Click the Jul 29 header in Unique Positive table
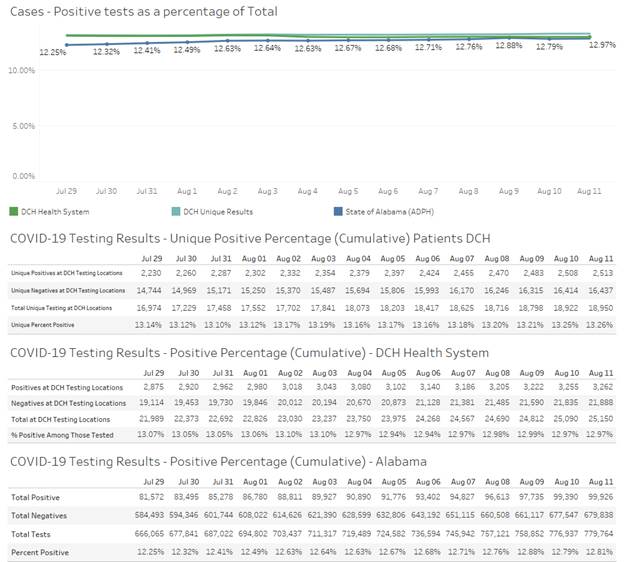 152,259
